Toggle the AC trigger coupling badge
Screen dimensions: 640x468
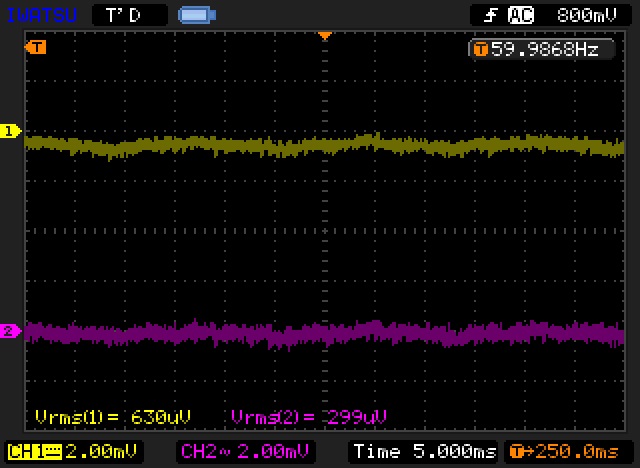[x=520, y=15]
